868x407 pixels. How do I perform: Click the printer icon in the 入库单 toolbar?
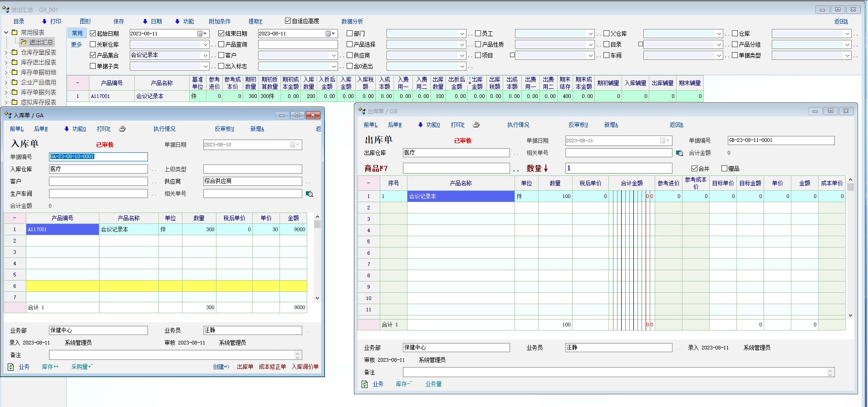click(122, 129)
